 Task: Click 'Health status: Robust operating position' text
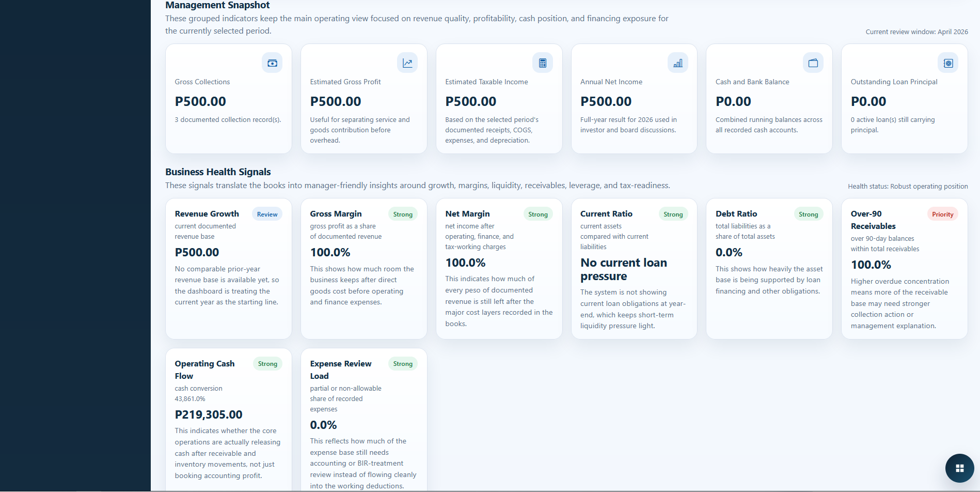[x=908, y=187]
